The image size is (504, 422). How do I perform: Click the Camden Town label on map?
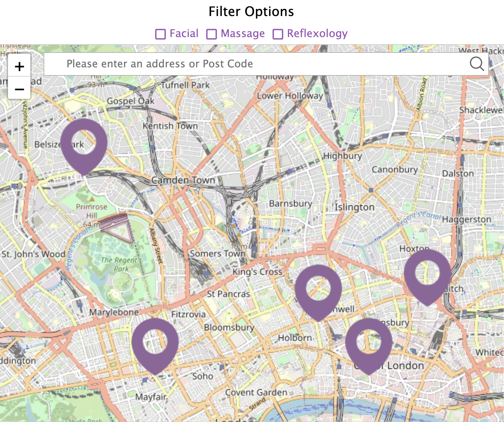pyautogui.click(x=183, y=180)
